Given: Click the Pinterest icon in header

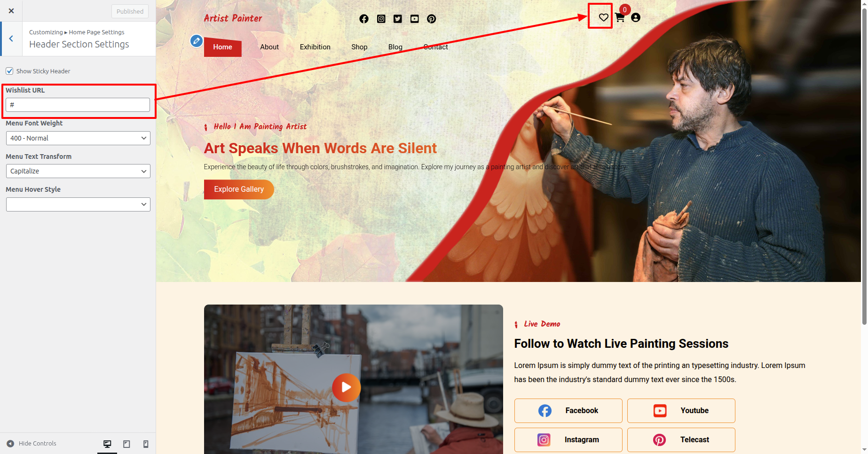Looking at the screenshot, I should [431, 19].
